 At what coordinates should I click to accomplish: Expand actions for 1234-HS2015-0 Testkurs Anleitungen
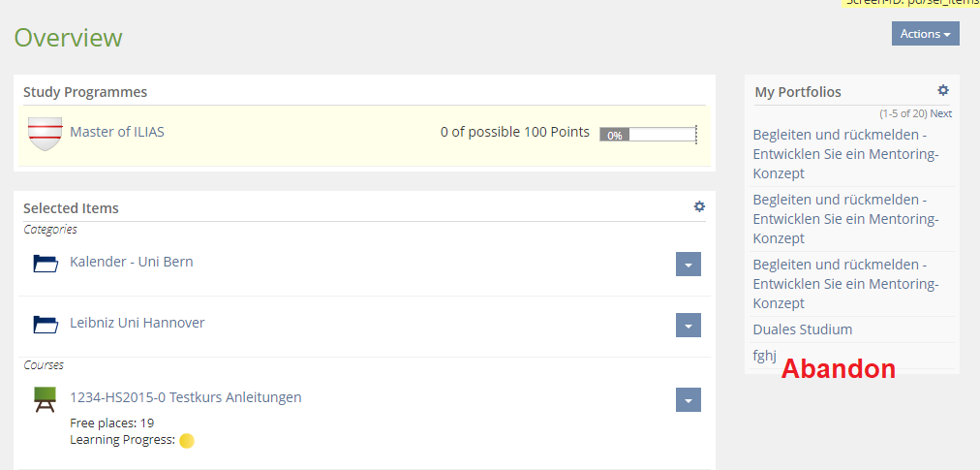point(688,399)
